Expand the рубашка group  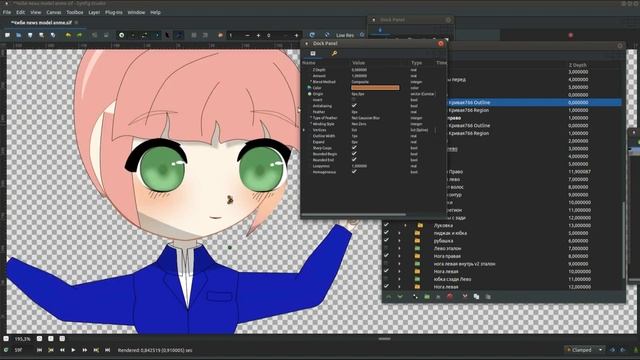tap(400, 241)
